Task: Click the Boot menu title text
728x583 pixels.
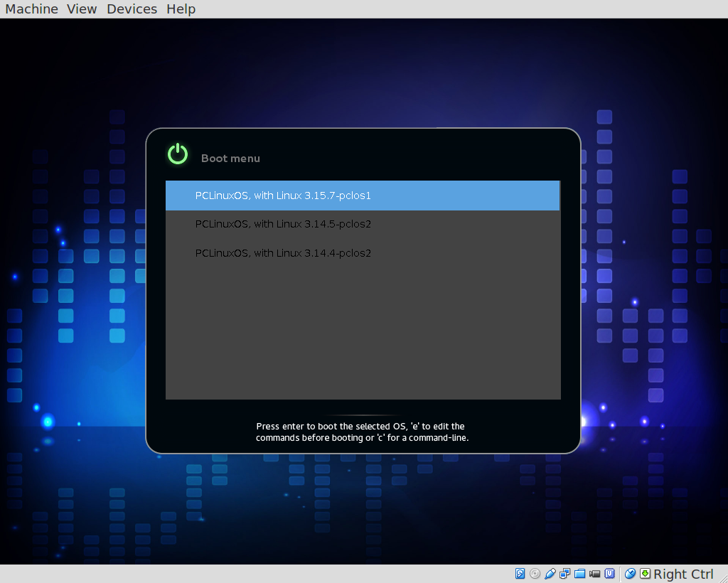Action: [x=230, y=159]
